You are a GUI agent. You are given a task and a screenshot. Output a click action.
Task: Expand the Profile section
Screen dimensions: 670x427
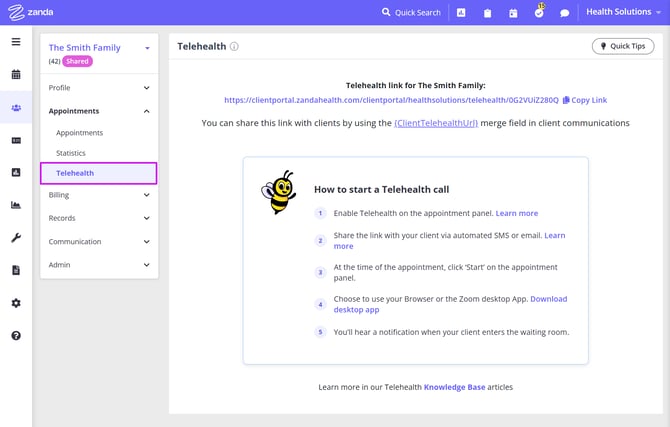click(x=99, y=88)
